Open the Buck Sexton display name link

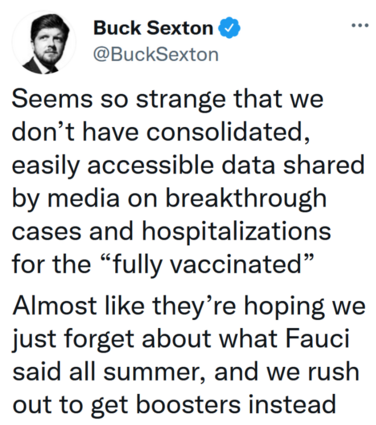[153, 28]
